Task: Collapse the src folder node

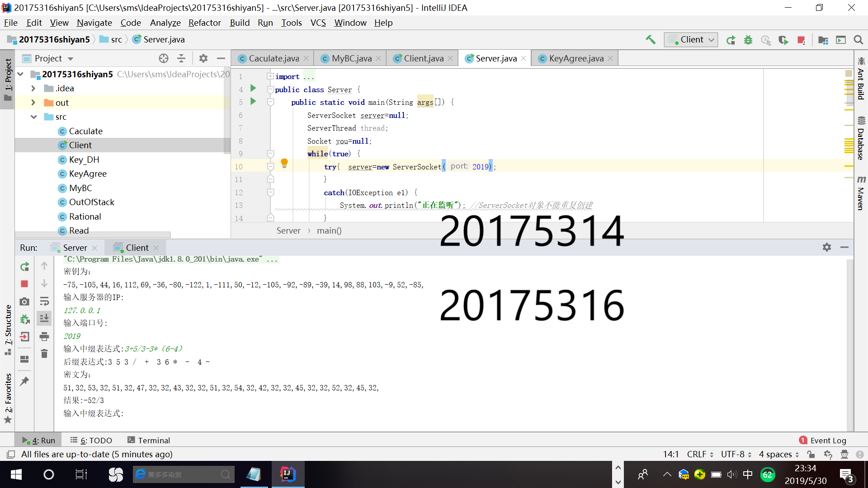Action: [x=33, y=117]
